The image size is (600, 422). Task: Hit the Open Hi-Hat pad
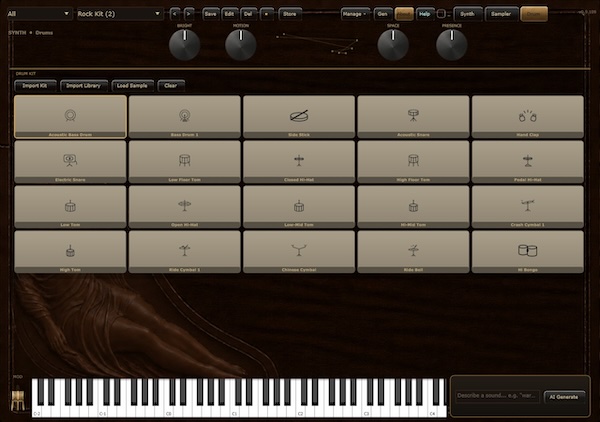[x=185, y=207]
